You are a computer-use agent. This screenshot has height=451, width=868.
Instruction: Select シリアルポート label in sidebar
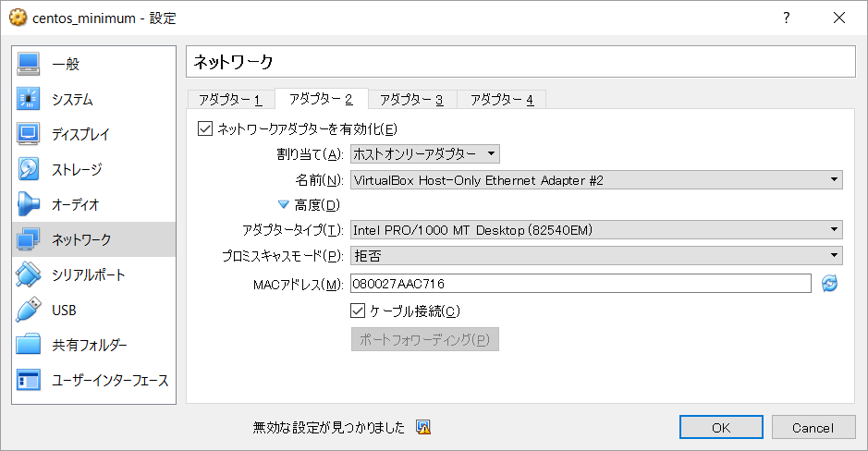click(89, 275)
